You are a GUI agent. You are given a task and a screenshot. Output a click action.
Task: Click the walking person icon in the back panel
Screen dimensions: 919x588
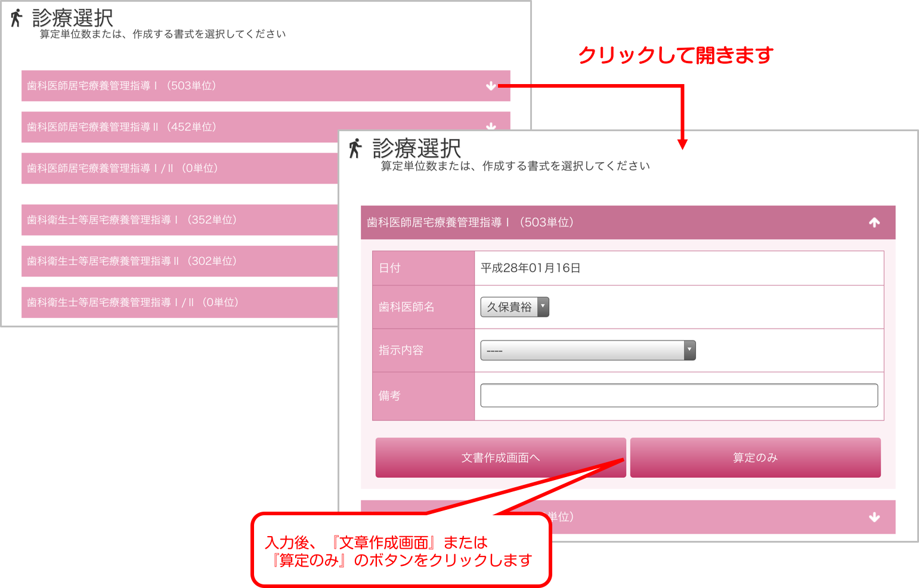click(x=17, y=18)
